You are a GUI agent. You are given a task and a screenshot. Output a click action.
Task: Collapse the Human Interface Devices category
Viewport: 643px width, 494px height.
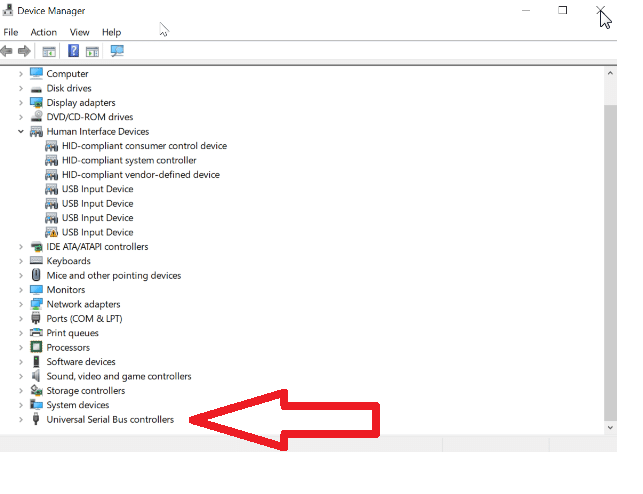[21, 131]
